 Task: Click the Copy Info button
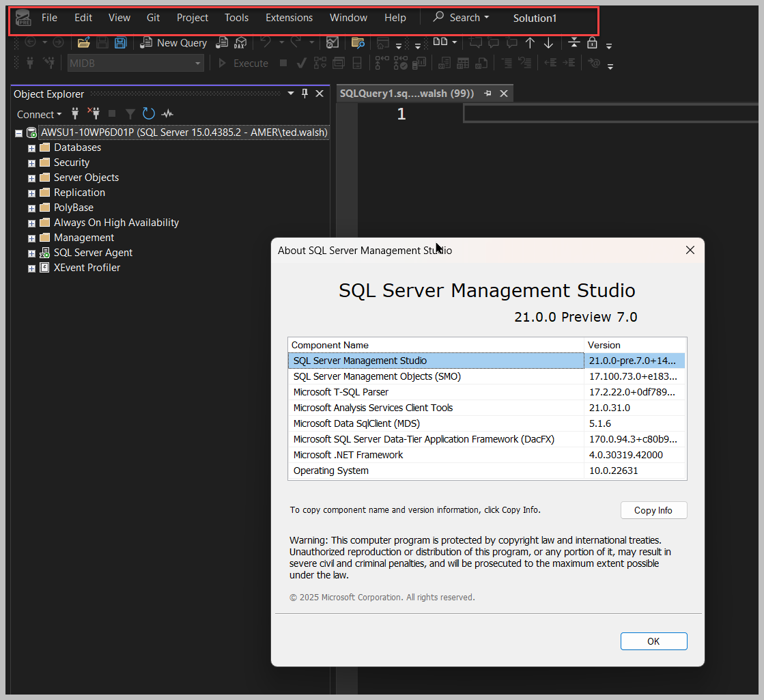tap(653, 510)
